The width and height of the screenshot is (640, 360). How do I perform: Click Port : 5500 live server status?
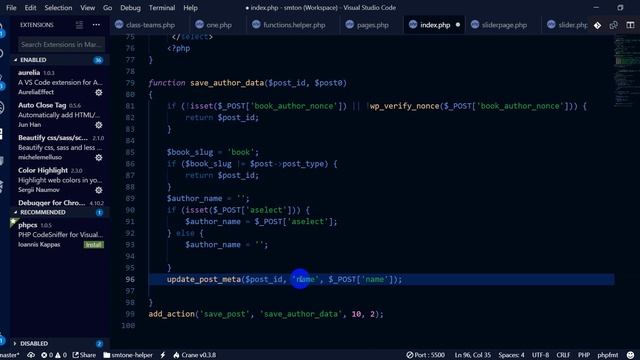[425, 355]
